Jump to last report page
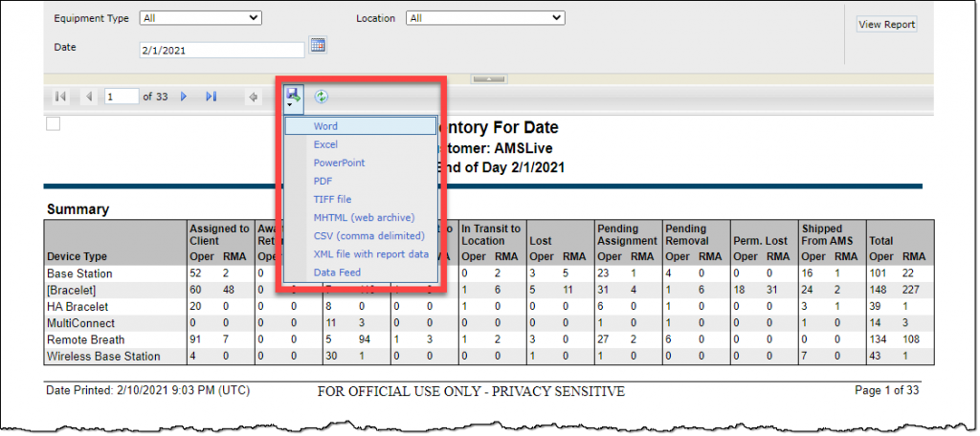This screenshot has height=436, width=980. 212,97
